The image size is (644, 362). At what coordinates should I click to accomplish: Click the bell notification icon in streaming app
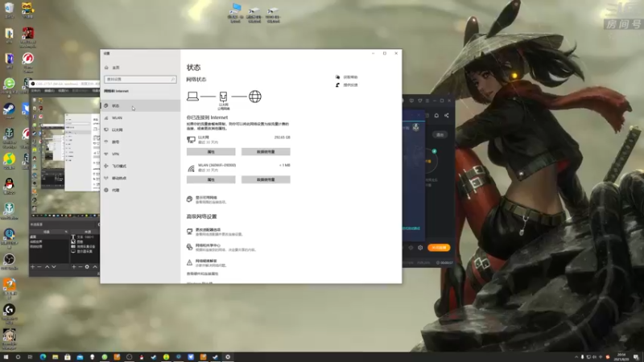436,116
